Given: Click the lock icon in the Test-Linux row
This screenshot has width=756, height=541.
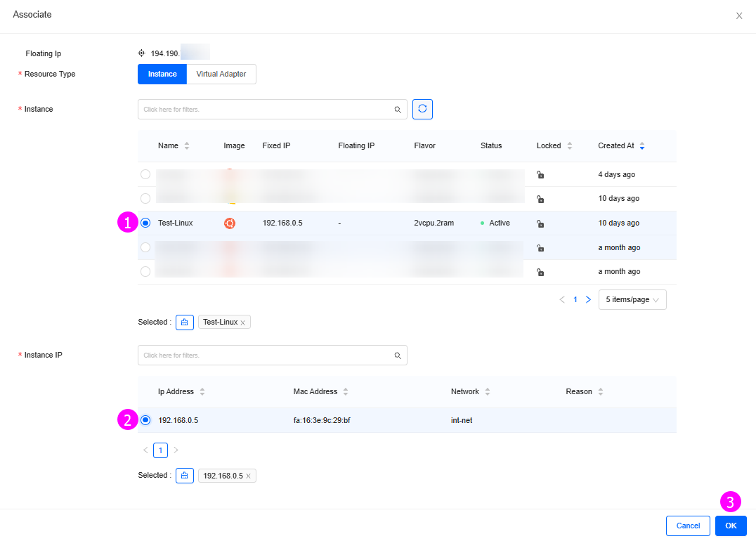Looking at the screenshot, I should click(x=540, y=223).
